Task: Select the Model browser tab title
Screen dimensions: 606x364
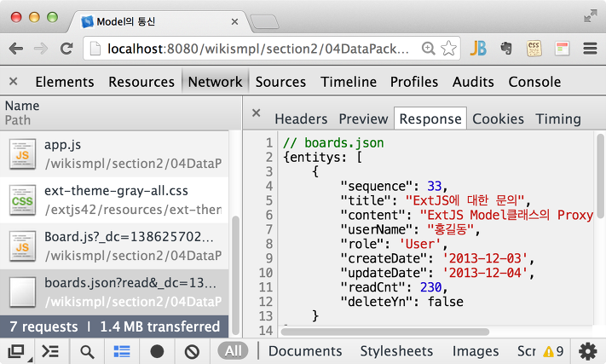Action: (125, 21)
